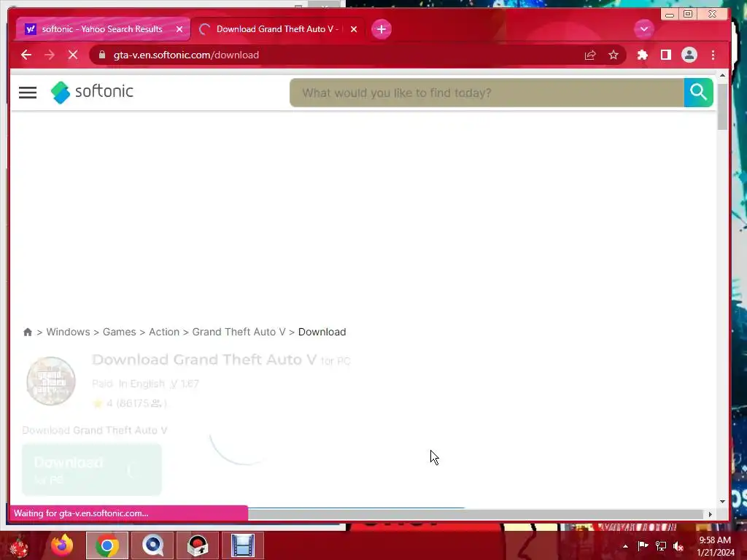The width and height of the screenshot is (747, 560).
Task: Bookmark this page with the star
Action: tap(614, 55)
